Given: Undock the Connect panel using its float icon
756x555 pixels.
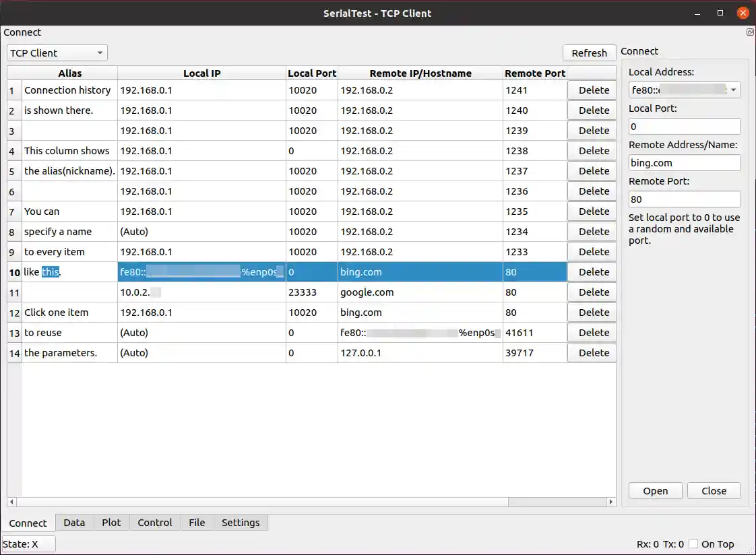Looking at the screenshot, I should [x=750, y=32].
